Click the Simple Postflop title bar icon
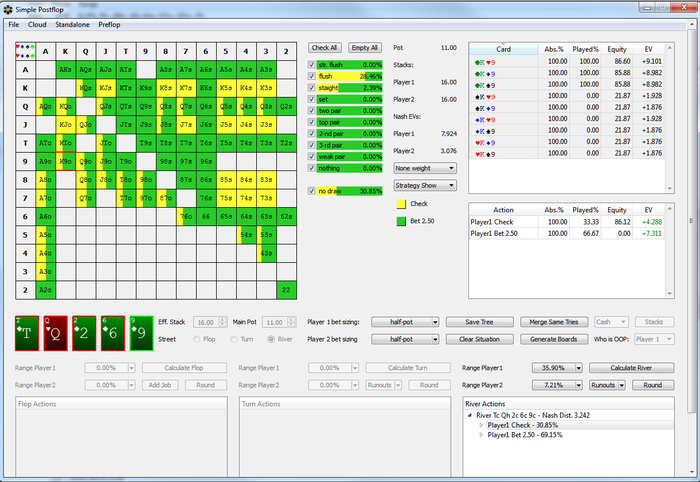 coord(8,9)
